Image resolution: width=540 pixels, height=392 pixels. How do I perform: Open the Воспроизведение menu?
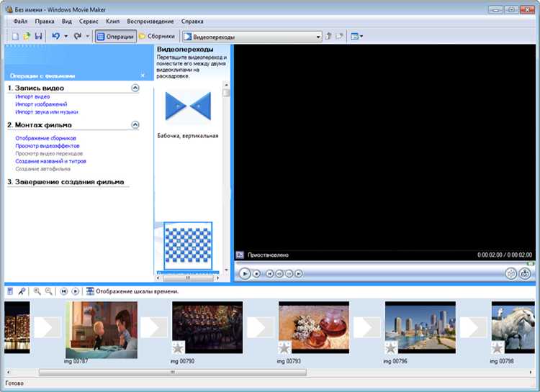tap(150, 22)
